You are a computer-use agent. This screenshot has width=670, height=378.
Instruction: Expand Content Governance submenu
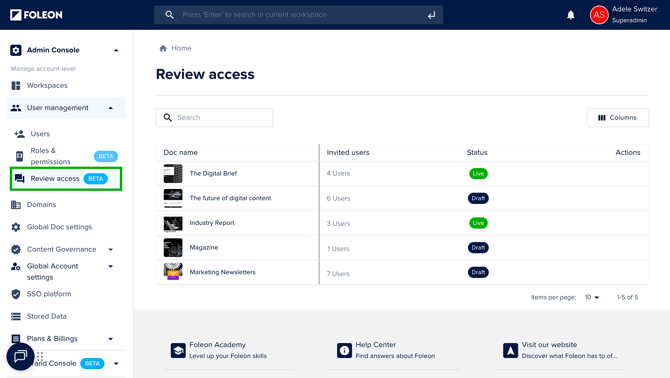(x=111, y=249)
